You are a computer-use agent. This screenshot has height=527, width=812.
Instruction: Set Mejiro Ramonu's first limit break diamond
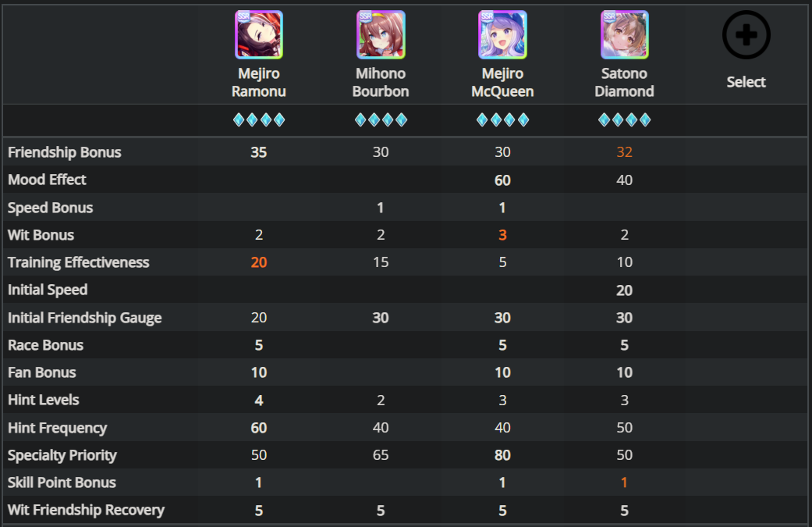click(239, 120)
